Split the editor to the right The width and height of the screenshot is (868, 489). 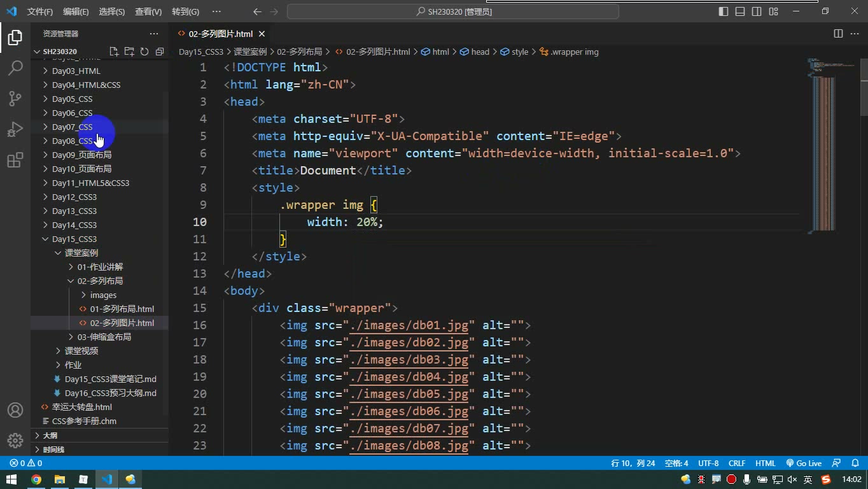[838, 34]
